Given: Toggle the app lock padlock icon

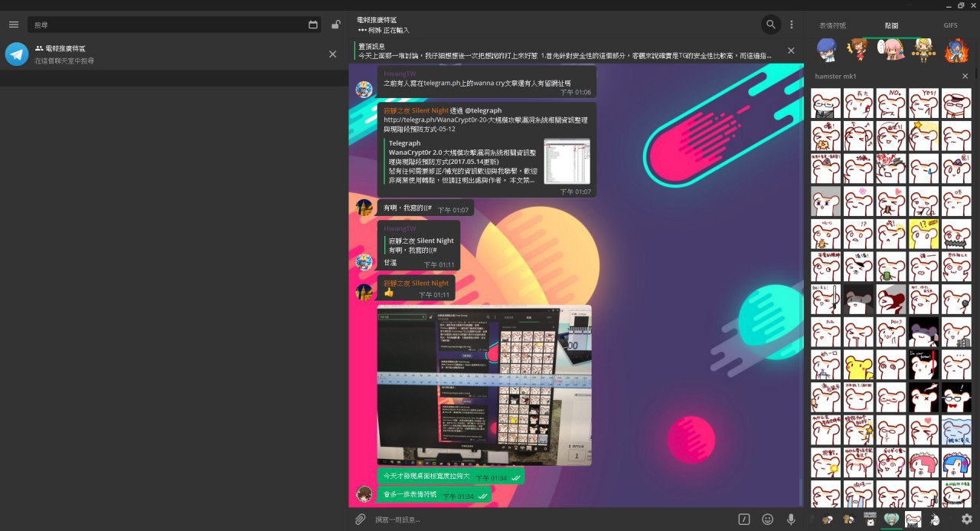Looking at the screenshot, I should tap(335, 25).
